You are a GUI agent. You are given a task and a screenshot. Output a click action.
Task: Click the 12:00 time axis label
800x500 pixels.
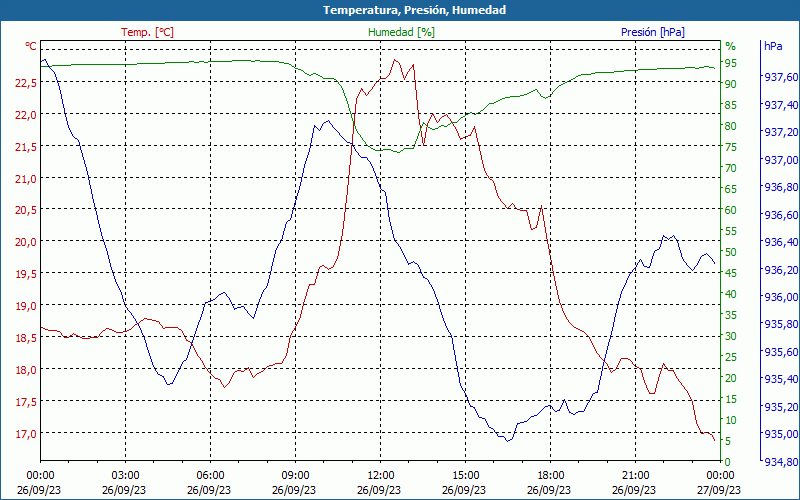pyautogui.click(x=381, y=477)
